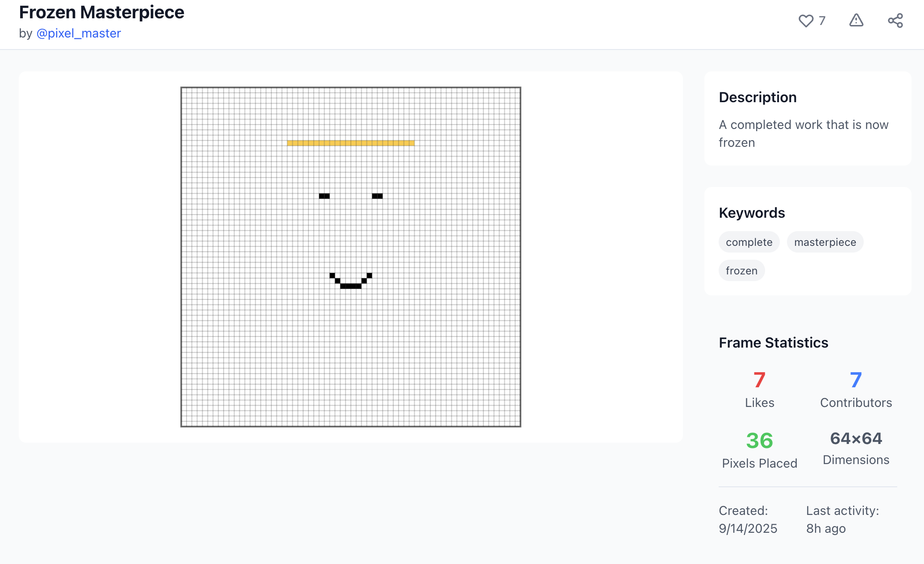The height and width of the screenshot is (564, 924).
Task: Click the left eye pixels
Action: (x=324, y=196)
